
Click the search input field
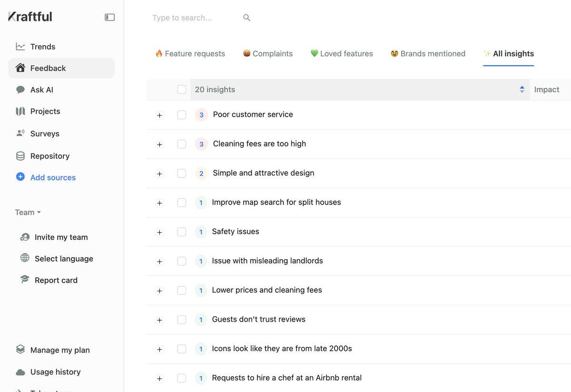tap(190, 18)
